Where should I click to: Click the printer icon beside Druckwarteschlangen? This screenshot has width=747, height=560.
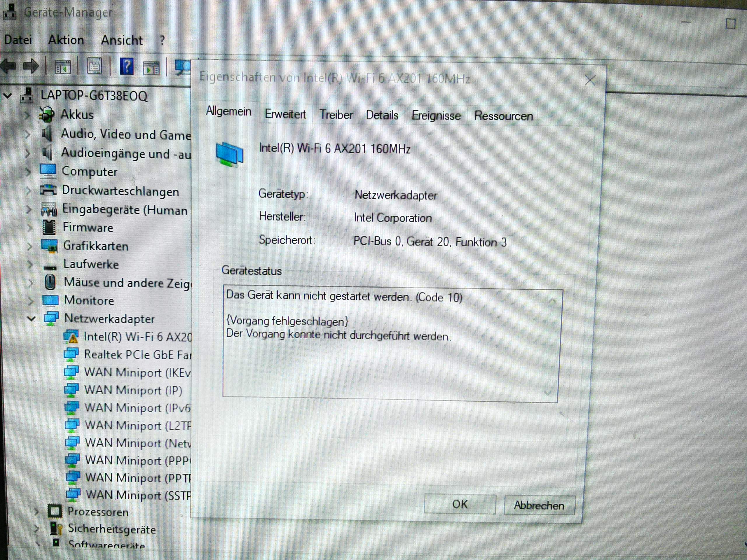(49, 190)
